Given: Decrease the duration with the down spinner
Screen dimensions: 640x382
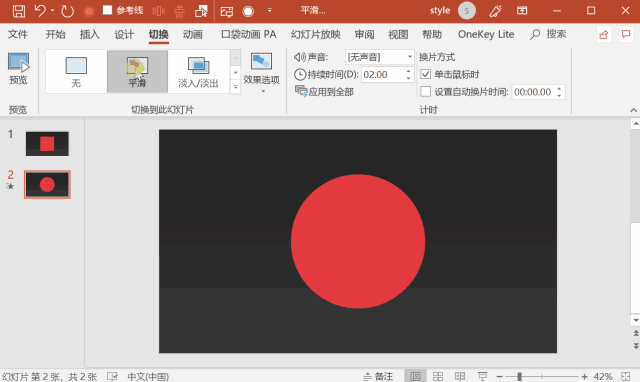Looking at the screenshot, I should pos(409,78).
